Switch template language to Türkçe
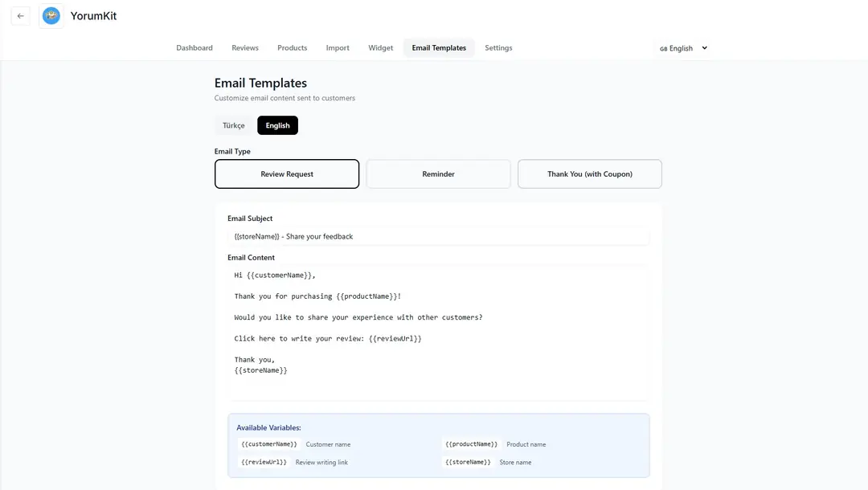868x490 pixels. click(x=234, y=125)
